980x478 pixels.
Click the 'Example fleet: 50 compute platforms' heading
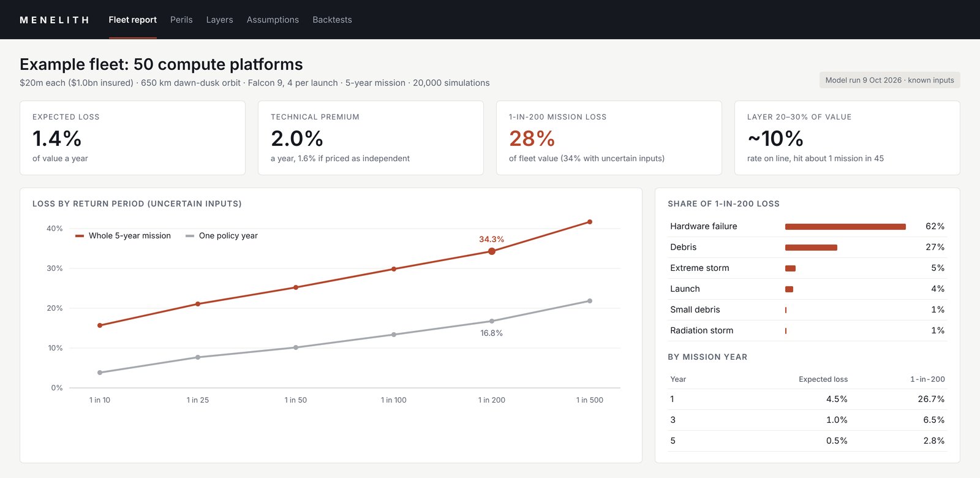point(161,64)
